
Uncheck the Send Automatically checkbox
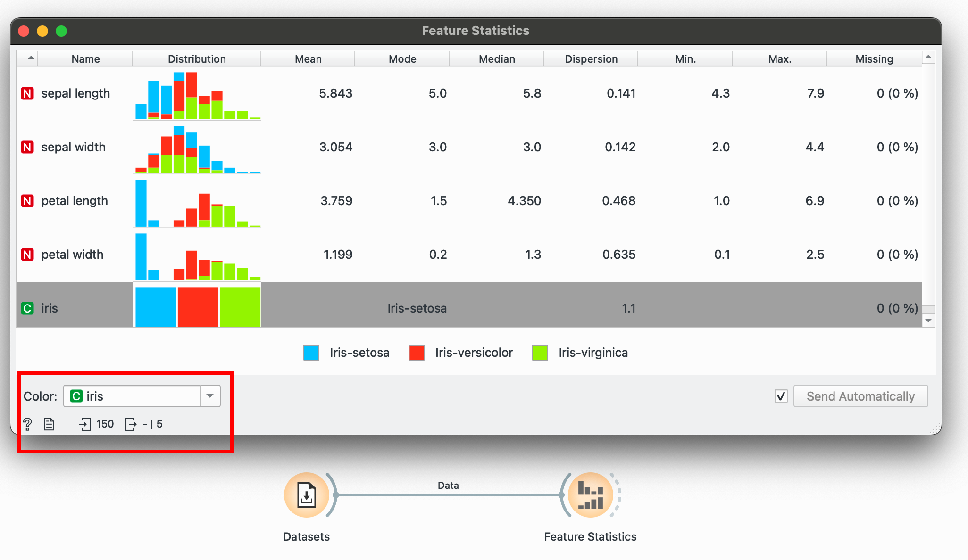781,396
